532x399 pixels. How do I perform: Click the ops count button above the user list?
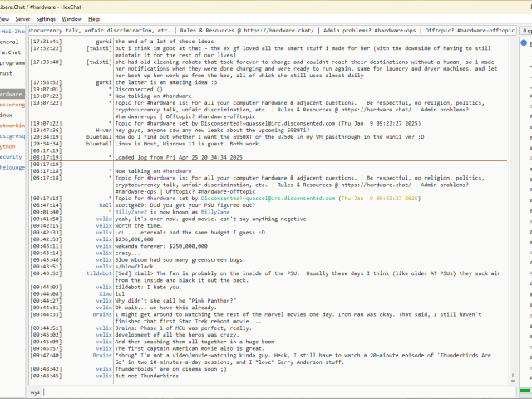tap(526, 30)
